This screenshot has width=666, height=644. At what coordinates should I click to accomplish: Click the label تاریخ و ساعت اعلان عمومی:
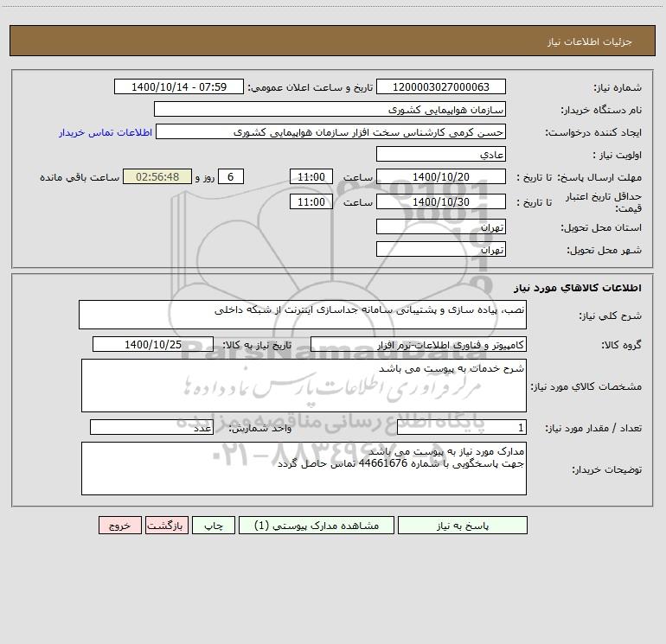click(x=310, y=88)
